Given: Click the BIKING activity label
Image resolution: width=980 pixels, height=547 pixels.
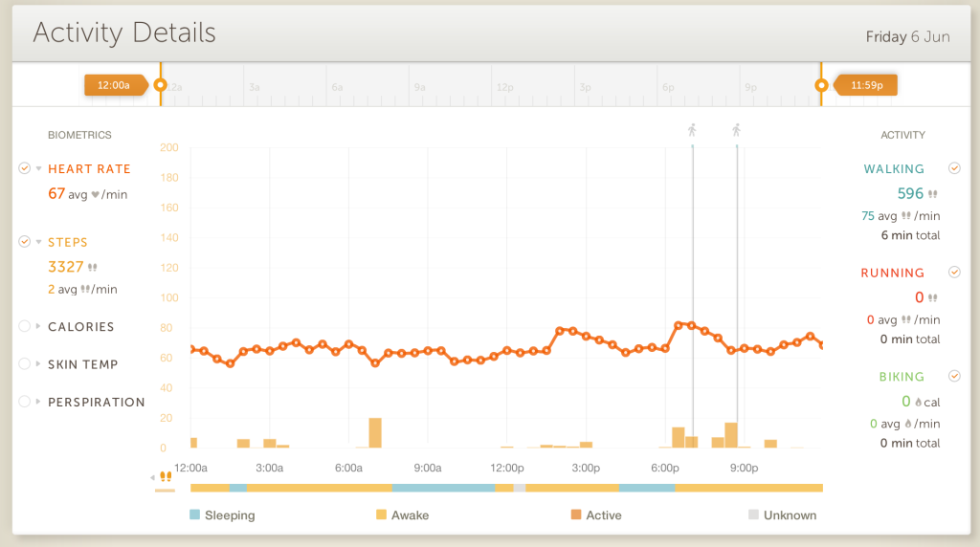Looking at the screenshot, I should point(902,377).
